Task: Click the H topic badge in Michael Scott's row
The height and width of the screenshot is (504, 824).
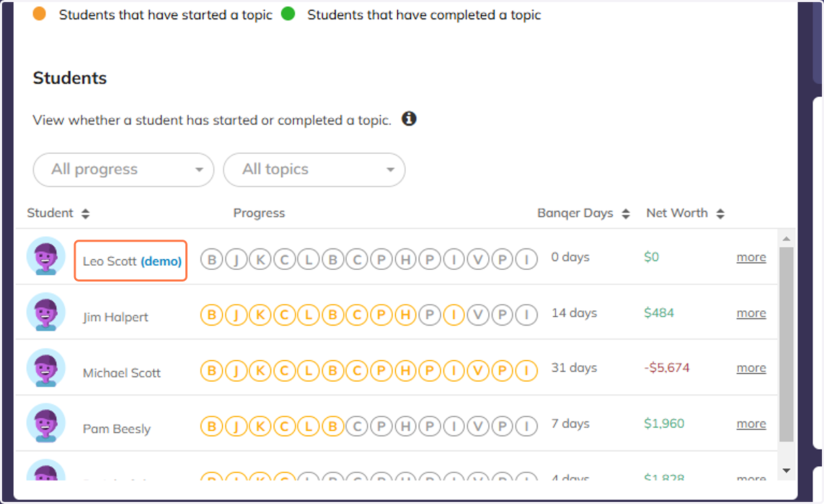Action: point(405,371)
